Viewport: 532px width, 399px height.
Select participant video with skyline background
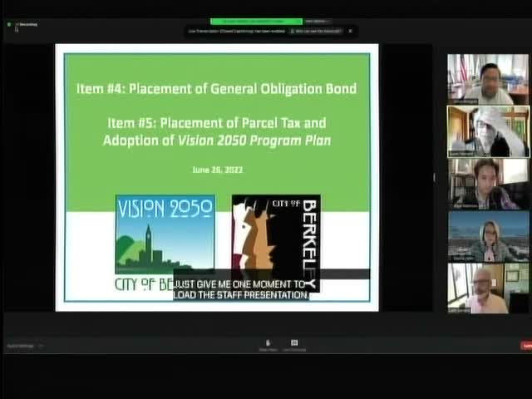[x=488, y=236]
